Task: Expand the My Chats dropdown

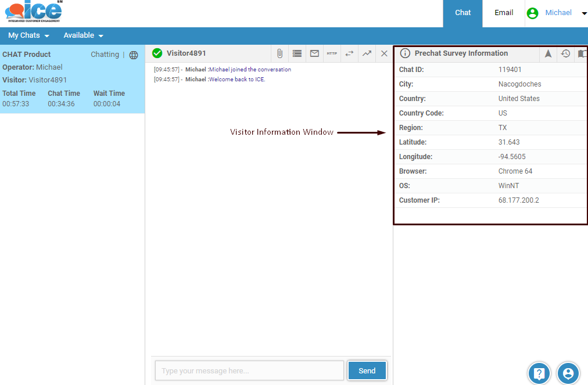Action: click(28, 35)
